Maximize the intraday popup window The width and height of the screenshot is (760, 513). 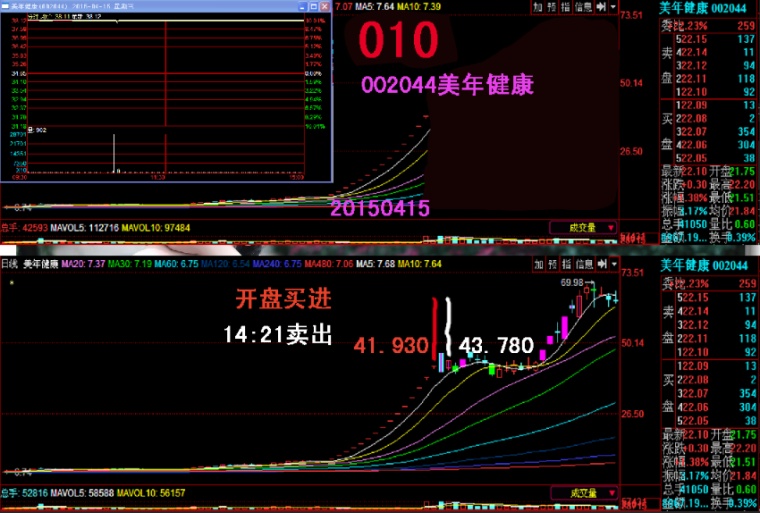point(314,6)
